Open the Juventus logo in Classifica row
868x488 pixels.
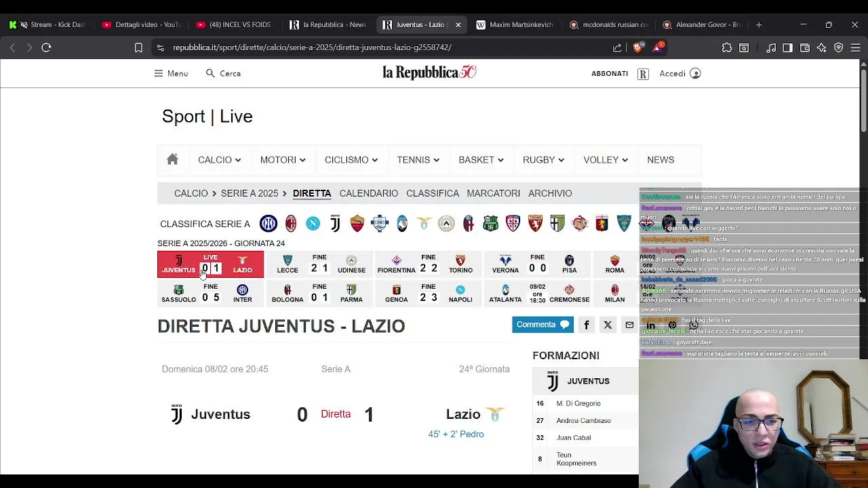click(x=335, y=224)
